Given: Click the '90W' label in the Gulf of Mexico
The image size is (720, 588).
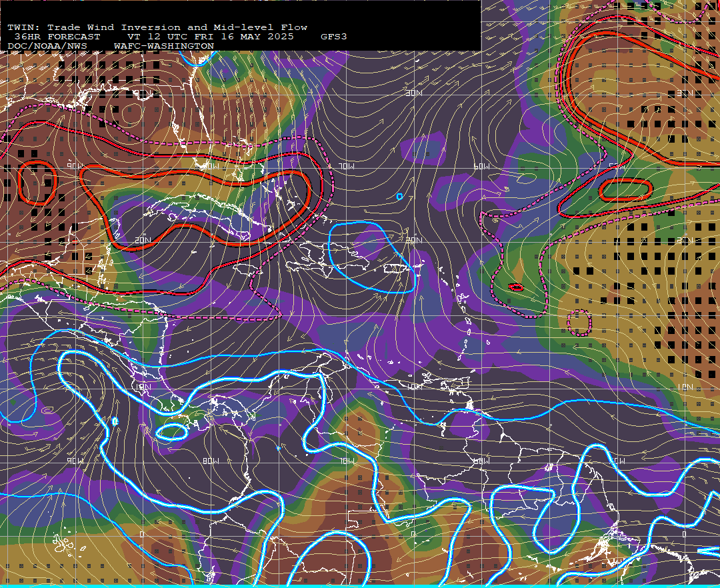Looking at the screenshot, I should pyautogui.click(x=75, y=166).
